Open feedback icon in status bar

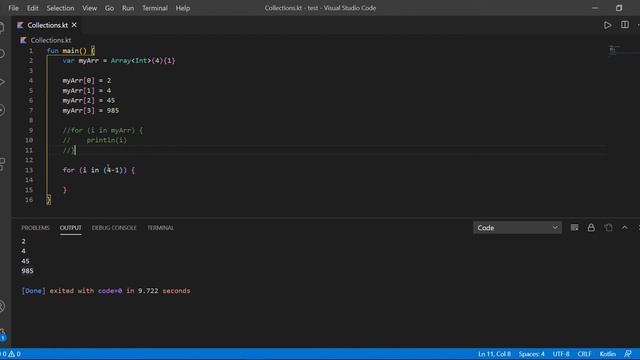click(x=628, y=354)
